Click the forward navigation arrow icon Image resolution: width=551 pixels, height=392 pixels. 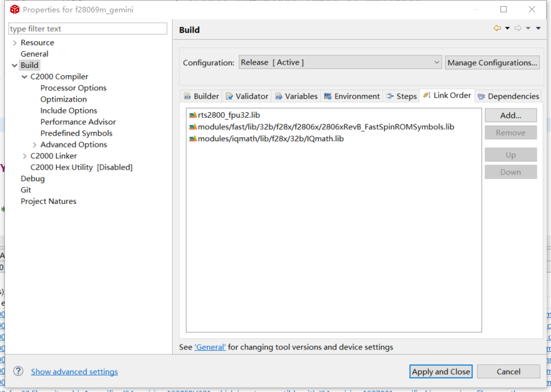point(518,28)
